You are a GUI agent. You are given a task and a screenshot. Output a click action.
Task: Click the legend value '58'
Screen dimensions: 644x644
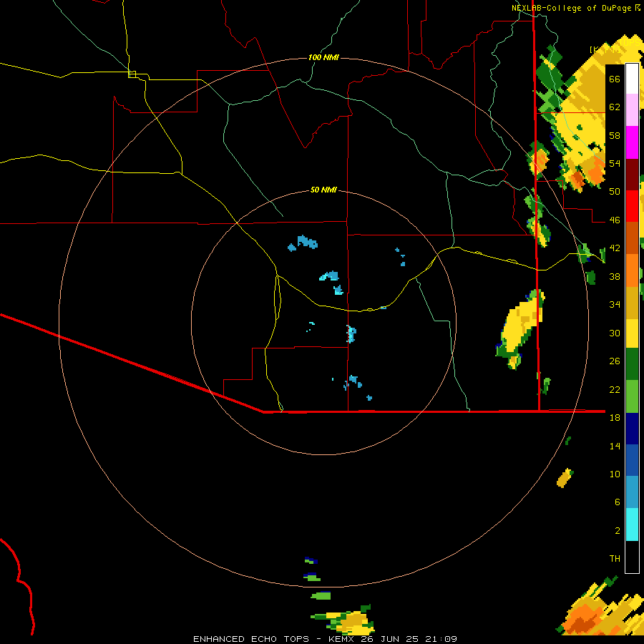tap(615, 135)
